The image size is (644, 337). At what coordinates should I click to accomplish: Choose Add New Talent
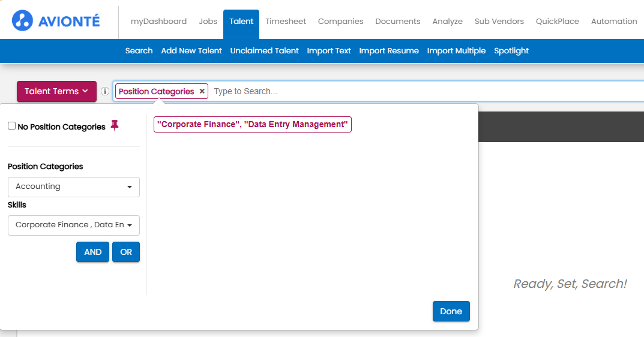[x=191, y=51]
